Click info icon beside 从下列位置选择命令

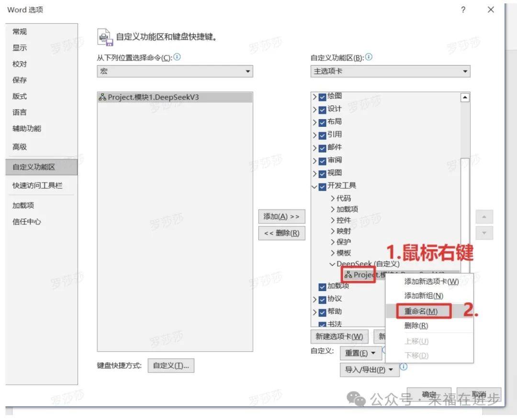pos(177,57)
